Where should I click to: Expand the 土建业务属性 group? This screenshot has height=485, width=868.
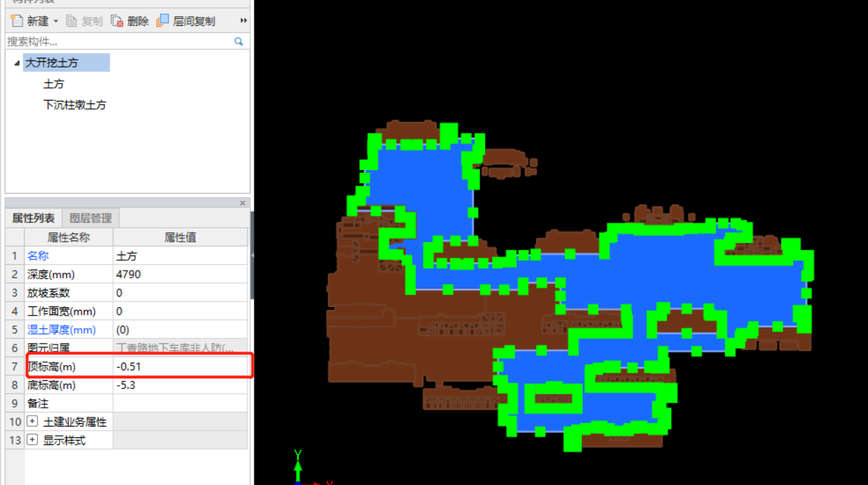pos(32,422)
